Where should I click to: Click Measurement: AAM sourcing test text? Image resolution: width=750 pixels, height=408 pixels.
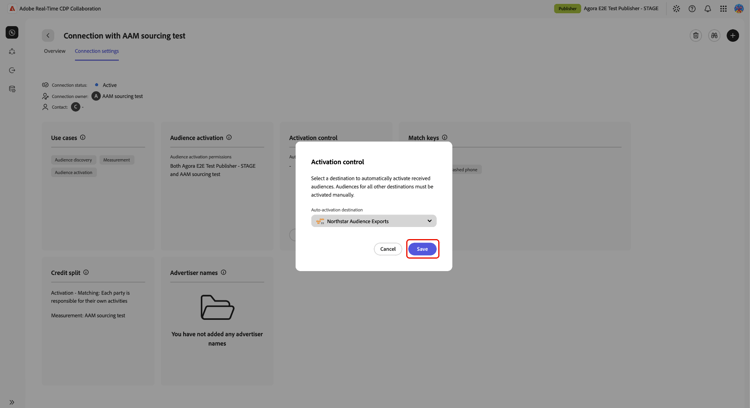coord(88,316)
